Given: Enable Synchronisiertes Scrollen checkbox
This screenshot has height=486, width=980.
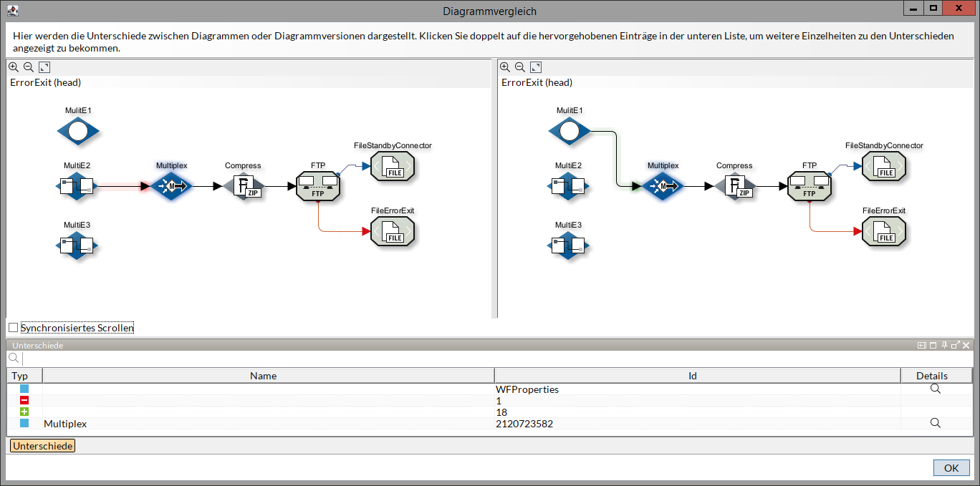Looking at the screenshot, I should pos(14,328).
